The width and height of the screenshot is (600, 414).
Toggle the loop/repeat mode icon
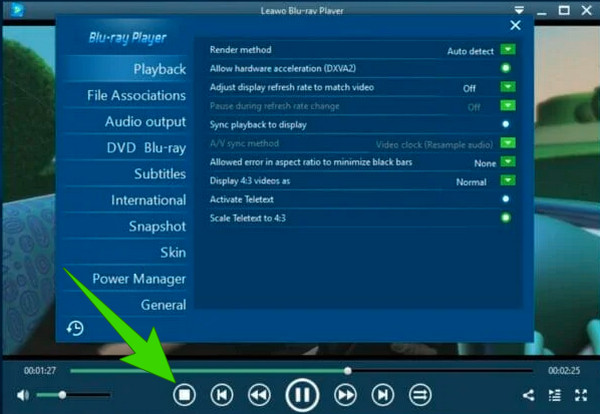(x=420, y=395)
